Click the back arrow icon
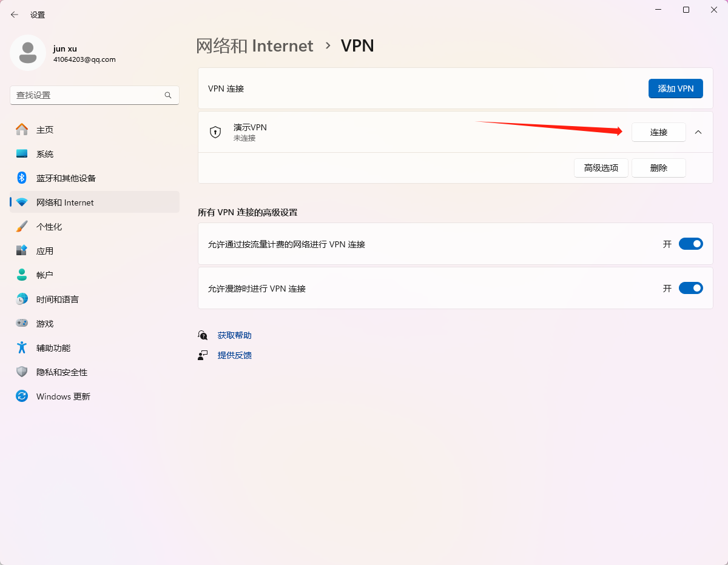 [15, 15]
